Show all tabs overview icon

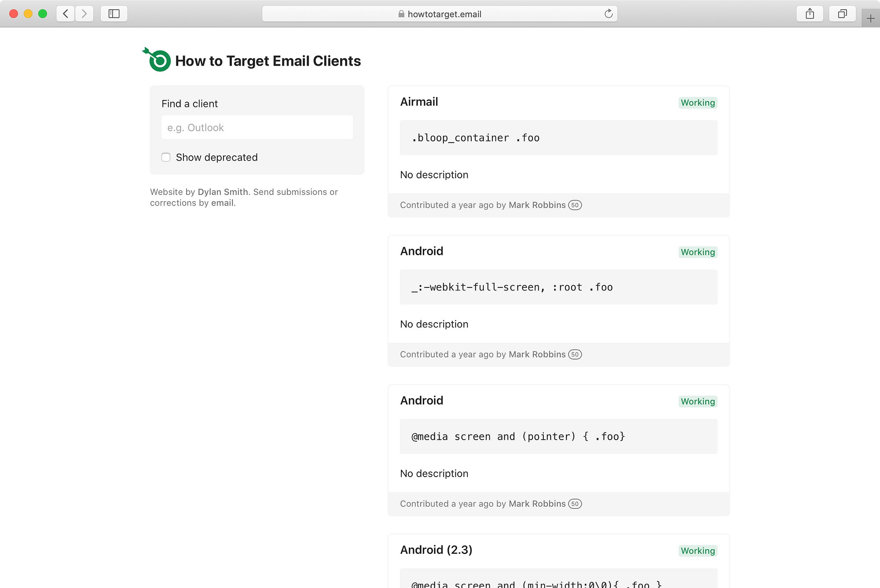[x=842, y=14]
